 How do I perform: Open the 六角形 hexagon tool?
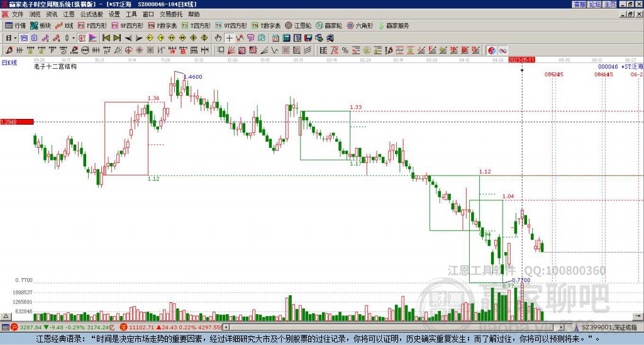360,25
